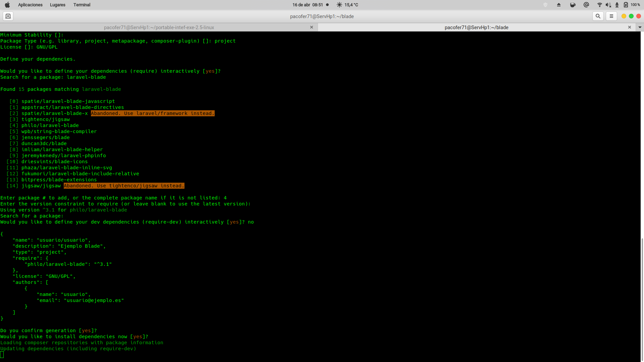The width and height of the screenshot is (644, 362).
Task: Click the search magnifier in terminal header
Action: coord(598,16)
